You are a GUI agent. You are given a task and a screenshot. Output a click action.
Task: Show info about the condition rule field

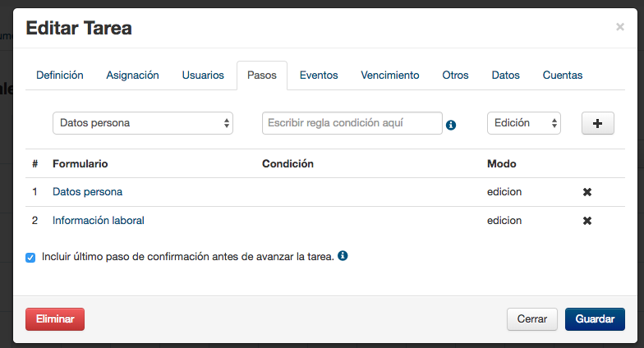tap(451, 125)
